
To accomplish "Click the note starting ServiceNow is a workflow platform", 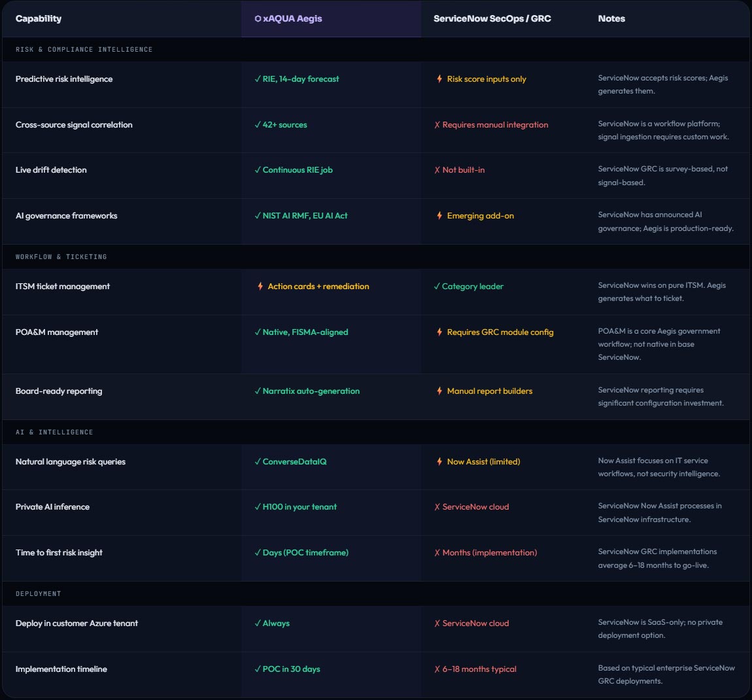I will pos(663,130).
